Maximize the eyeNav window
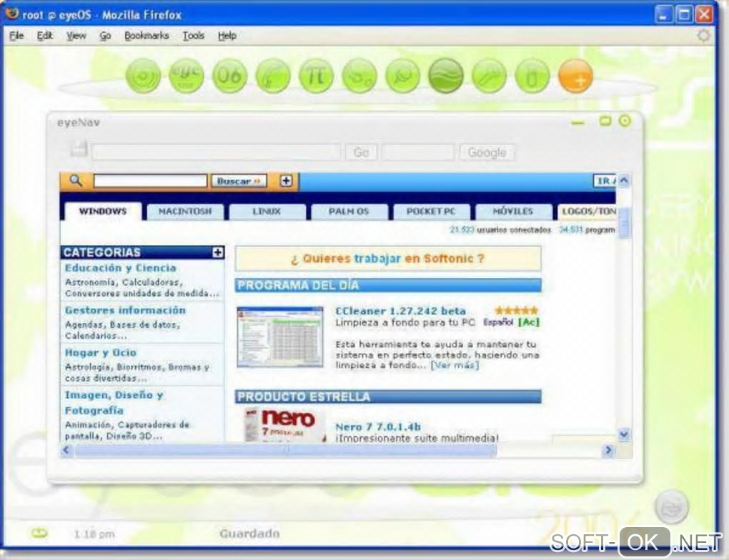This screenshot has height=560, width=729. tap(605, 121)
